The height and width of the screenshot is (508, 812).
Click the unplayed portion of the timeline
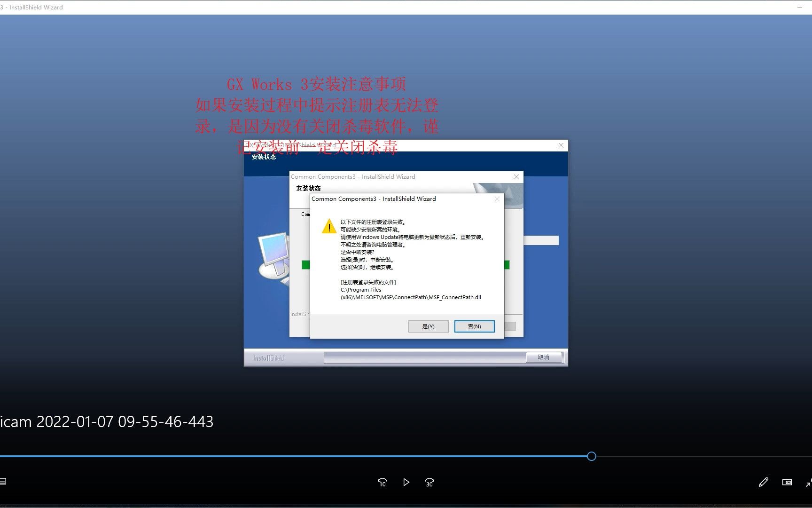[x=704, y=456]
